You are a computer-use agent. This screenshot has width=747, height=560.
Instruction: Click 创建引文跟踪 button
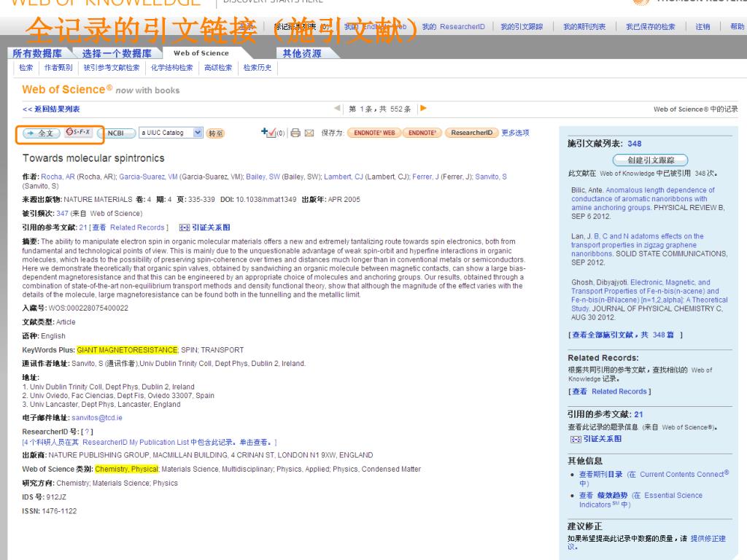click(x=650, y=160)
